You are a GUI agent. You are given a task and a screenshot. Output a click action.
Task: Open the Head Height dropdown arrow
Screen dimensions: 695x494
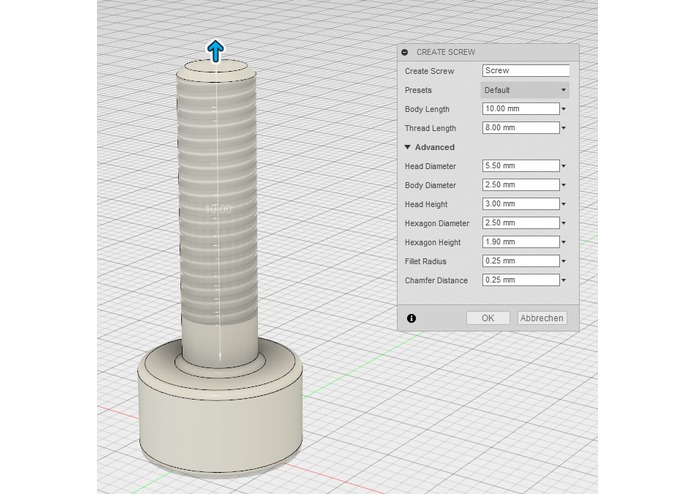[x=564, y=204]
